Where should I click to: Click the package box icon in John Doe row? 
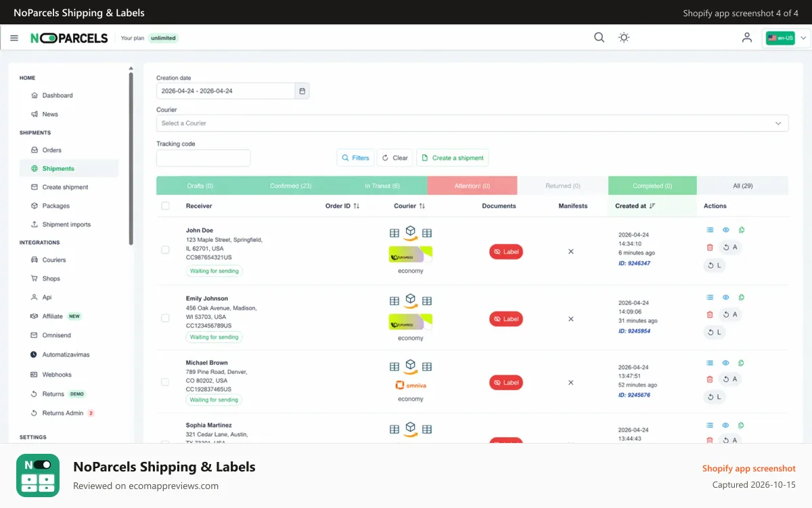click(411, 233)
